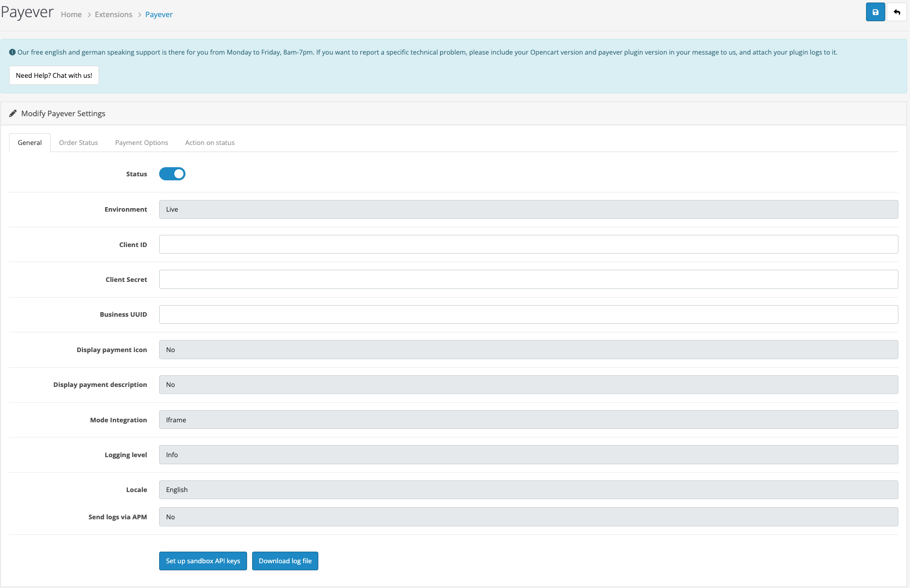Click the Modify Payever Settings heading
Image resolution: width=910 pixels, height=588 pixels.
tap(63, 114)
